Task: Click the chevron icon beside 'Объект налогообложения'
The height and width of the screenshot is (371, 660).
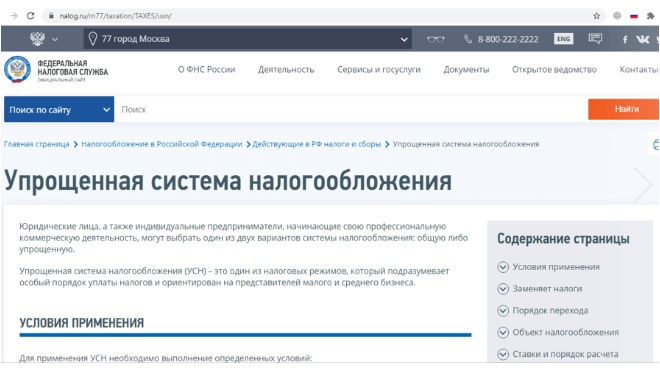Action: [503, 333]
